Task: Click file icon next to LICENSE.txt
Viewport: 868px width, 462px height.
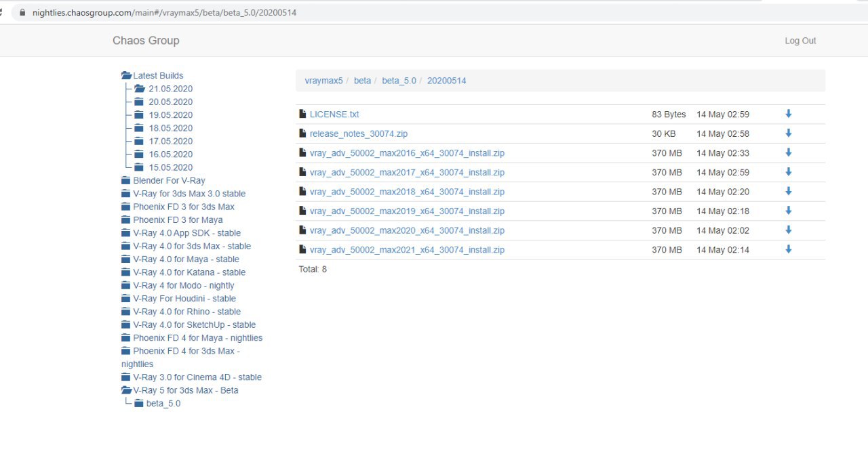Action: tap(302, 114)
